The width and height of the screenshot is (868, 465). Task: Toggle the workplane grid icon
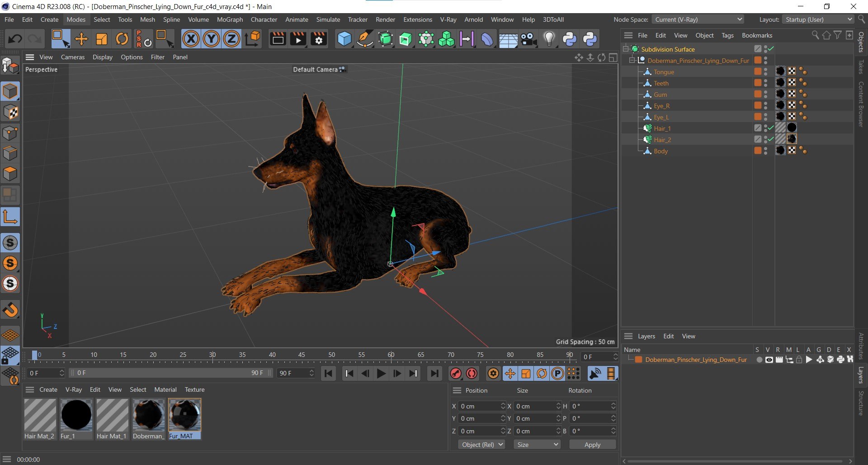(10, 335)
